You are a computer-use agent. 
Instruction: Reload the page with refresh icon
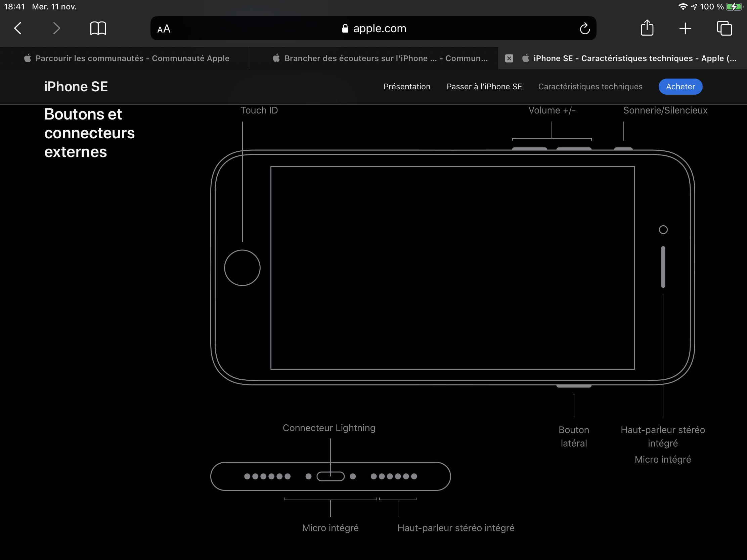(x=584, y=29)
